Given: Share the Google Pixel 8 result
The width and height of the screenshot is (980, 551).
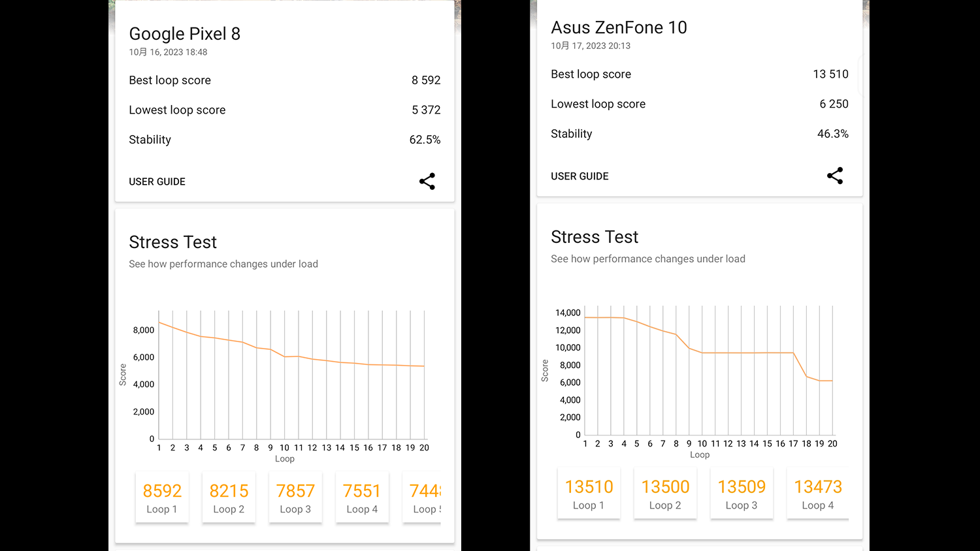Looking at the screenshot, I should point(427,181).
